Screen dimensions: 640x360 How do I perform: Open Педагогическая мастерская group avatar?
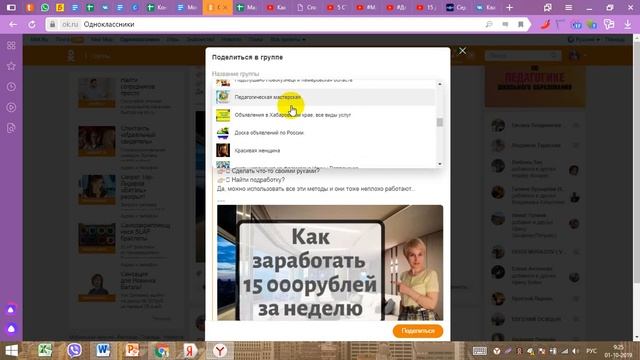[223, 97]
